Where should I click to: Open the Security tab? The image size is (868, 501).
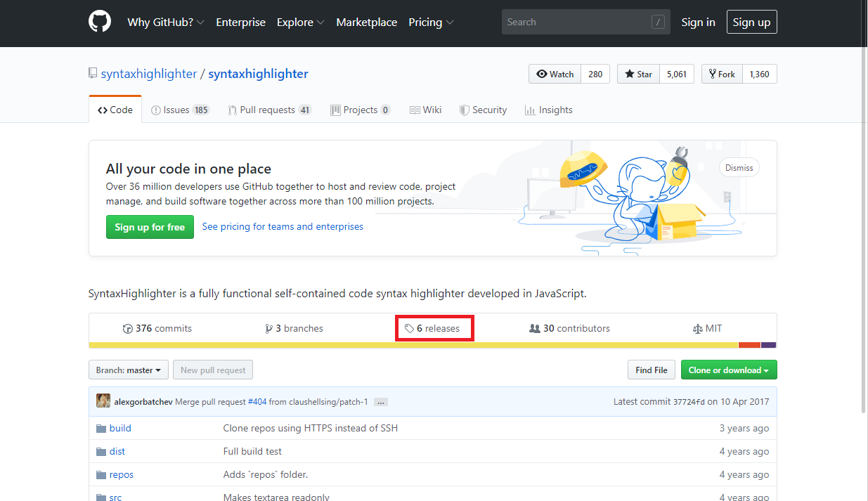[483, 110]
